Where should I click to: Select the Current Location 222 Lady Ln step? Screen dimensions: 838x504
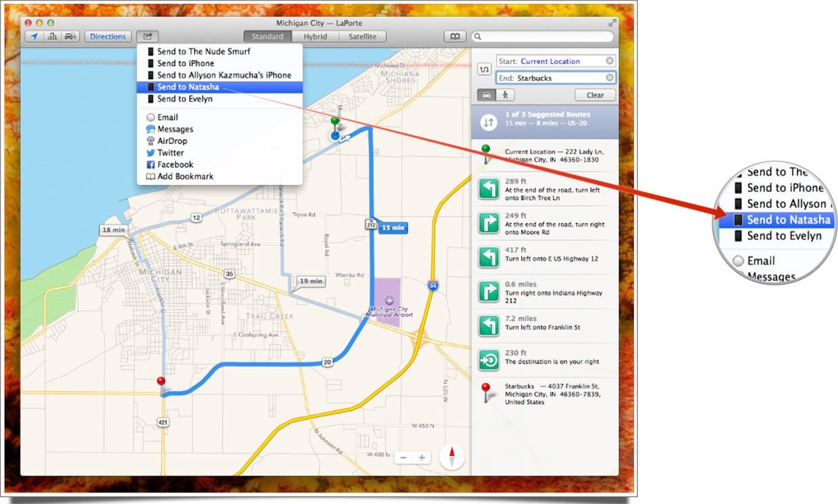coord(545,155)
